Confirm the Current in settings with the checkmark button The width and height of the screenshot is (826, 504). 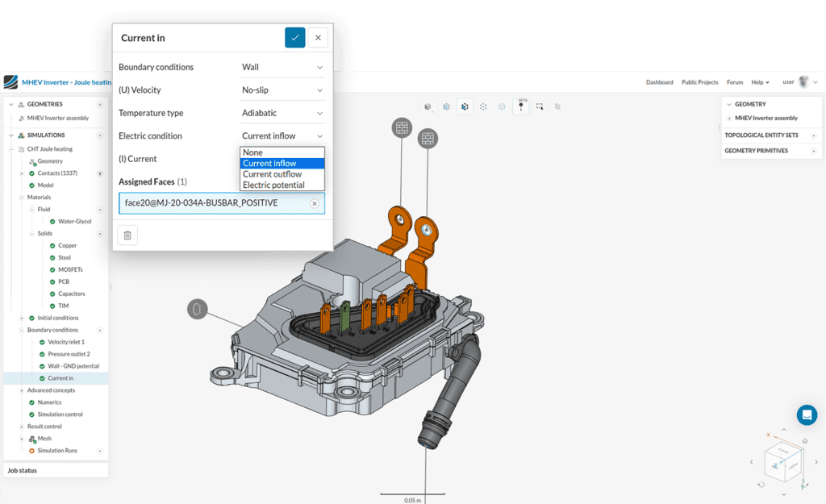[x=294, y=37]
